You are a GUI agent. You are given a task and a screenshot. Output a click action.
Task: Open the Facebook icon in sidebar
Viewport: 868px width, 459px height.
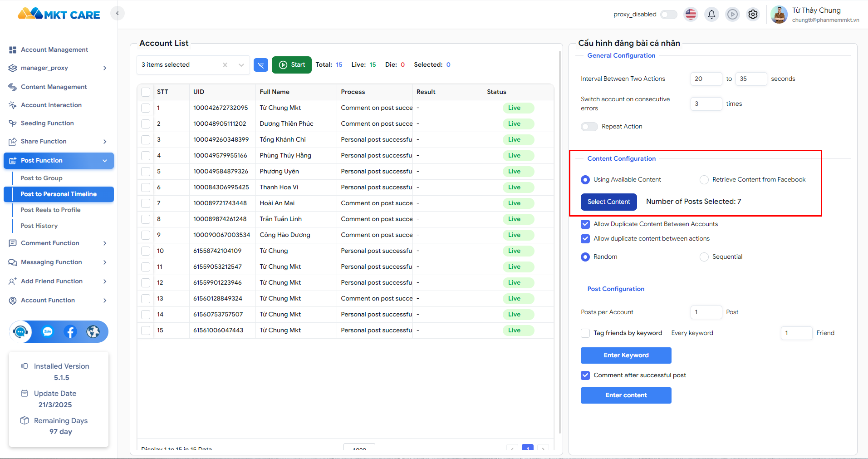70,332
